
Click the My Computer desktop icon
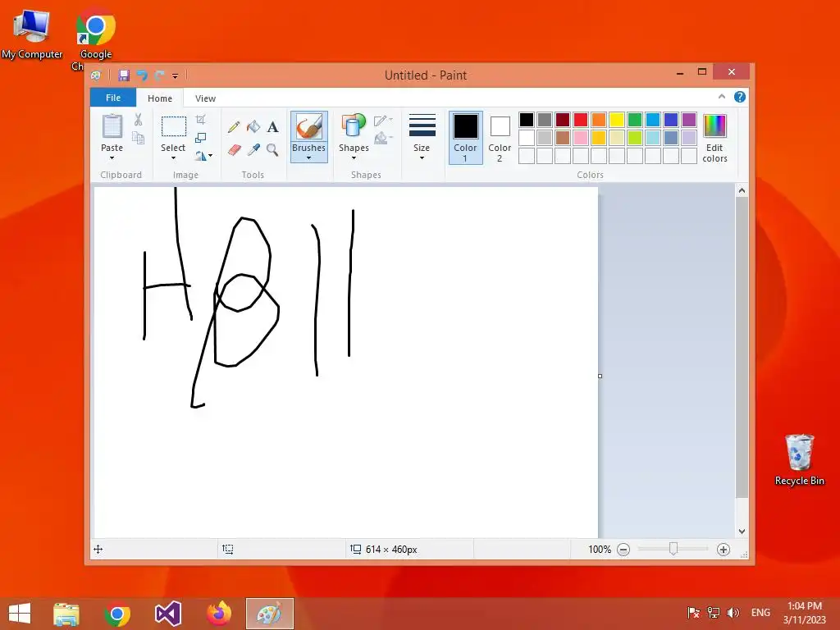click(x=32, y=34)
